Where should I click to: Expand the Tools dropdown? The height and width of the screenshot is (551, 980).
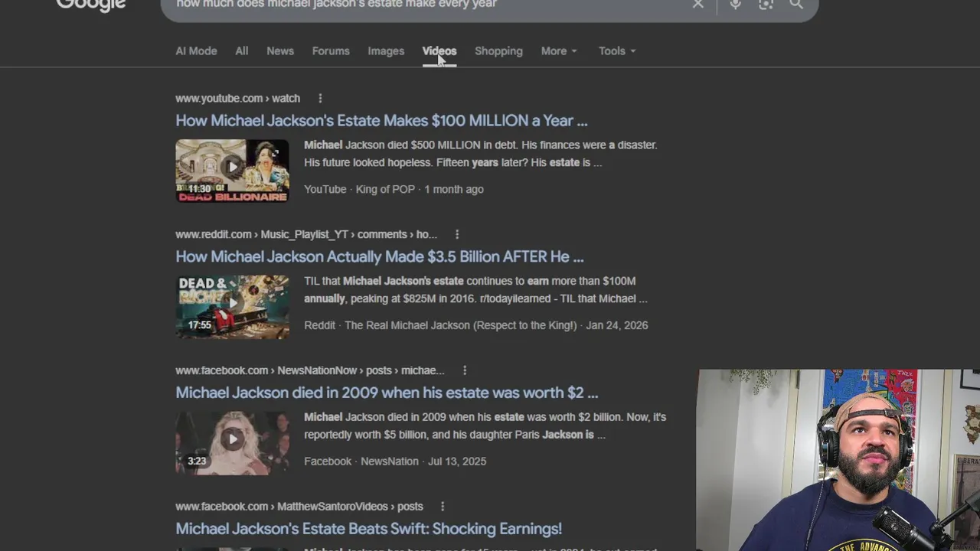click(617, 51)
